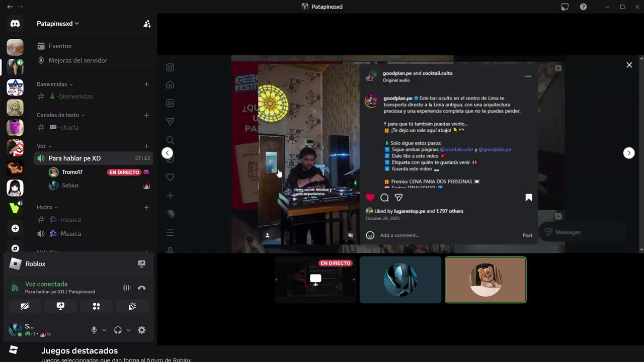Open Discord direct messages home icon
The width and height of the screenshot is (644, 362).
(x=15, y=24)
